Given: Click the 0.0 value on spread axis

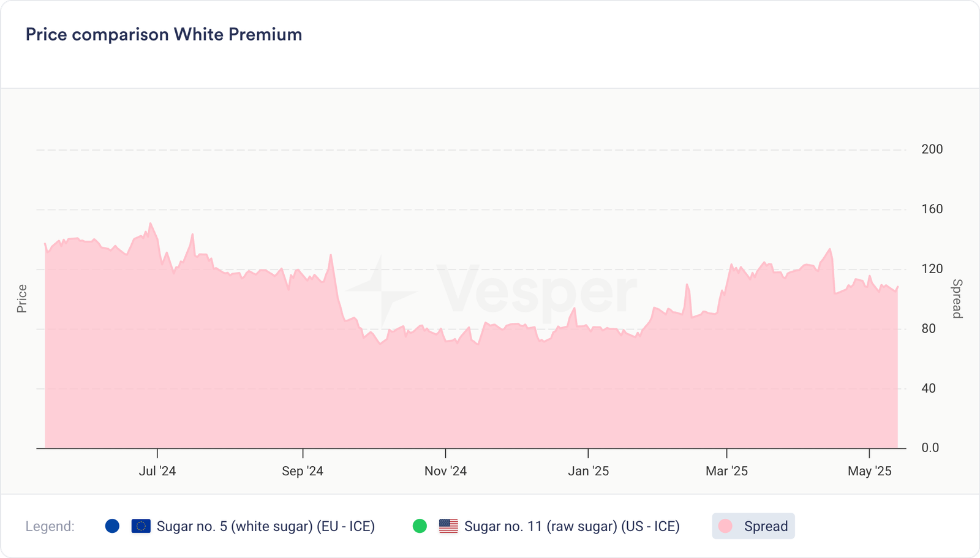Looking at the screenshot, I should [x=930, y=448].
